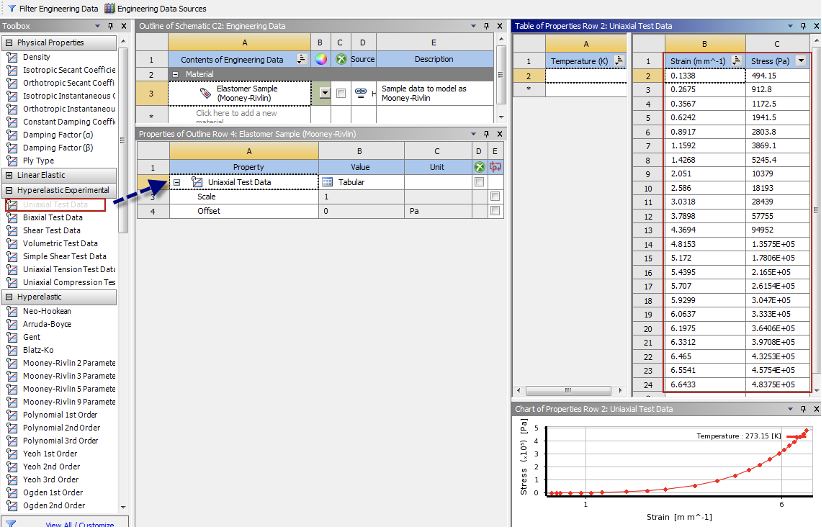The image size is (822, 528).
Task: Collapse the Hyperelastic Experimental group
Action: 9,190
